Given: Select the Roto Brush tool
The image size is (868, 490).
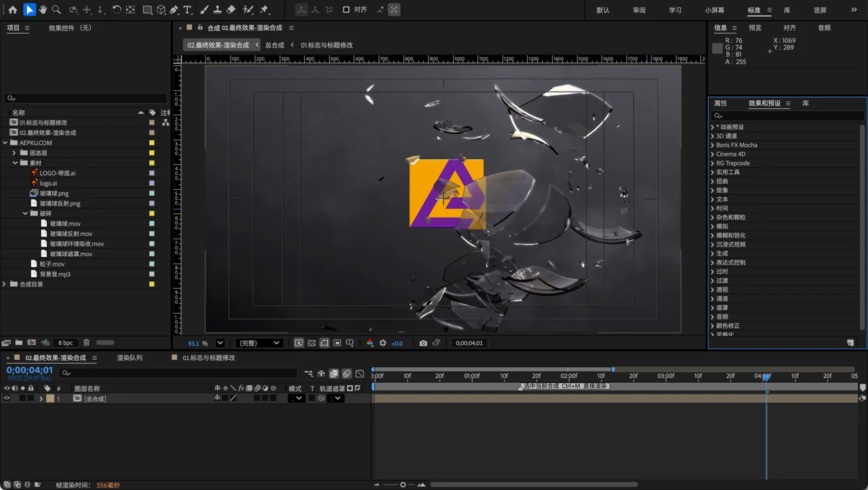Looking at the screenshot, I should pos(248,9).
